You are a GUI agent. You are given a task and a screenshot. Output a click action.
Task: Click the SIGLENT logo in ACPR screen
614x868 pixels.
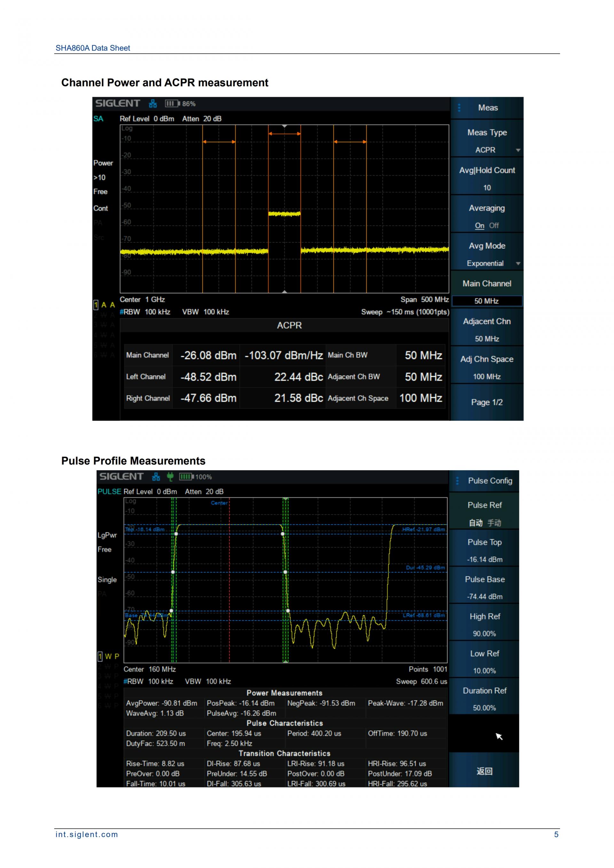[118, 103]
